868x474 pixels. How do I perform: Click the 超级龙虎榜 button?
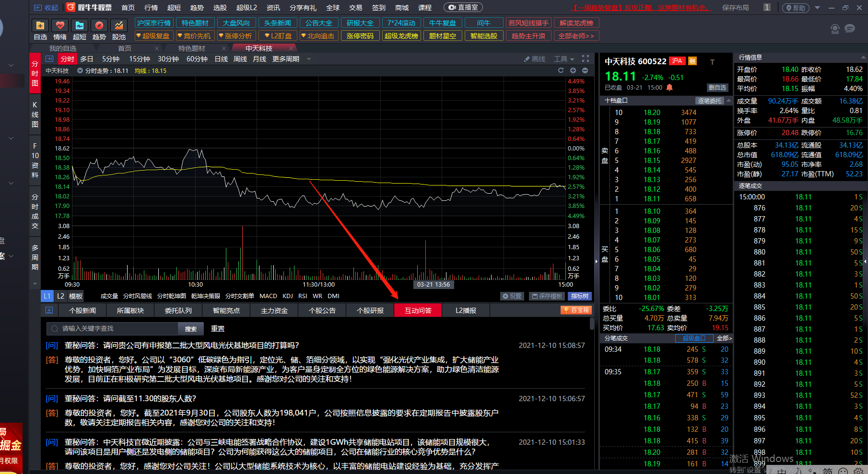point(401,36)
